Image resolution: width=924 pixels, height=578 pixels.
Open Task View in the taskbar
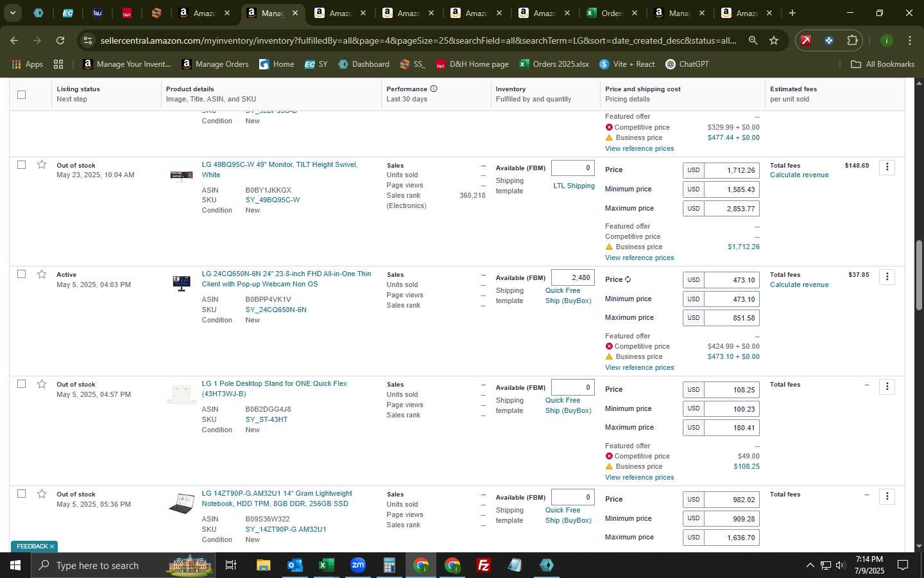coord(231,565)
